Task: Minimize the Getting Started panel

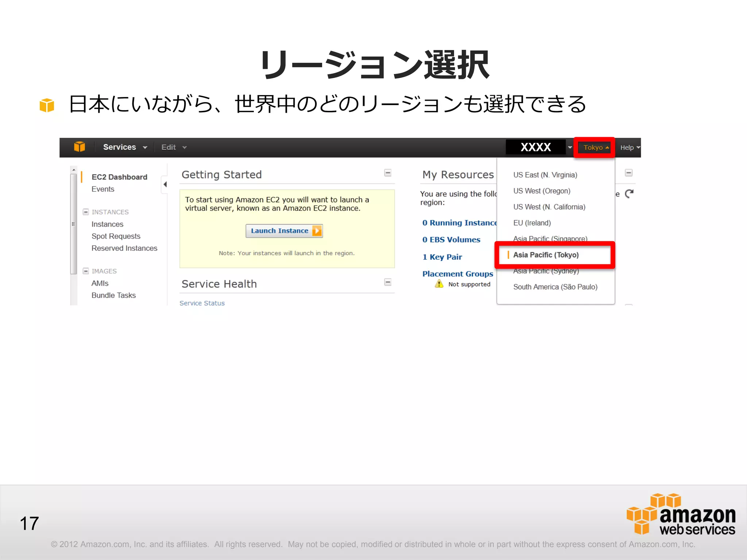Action: pyautogui.click(x=388, y=173)
